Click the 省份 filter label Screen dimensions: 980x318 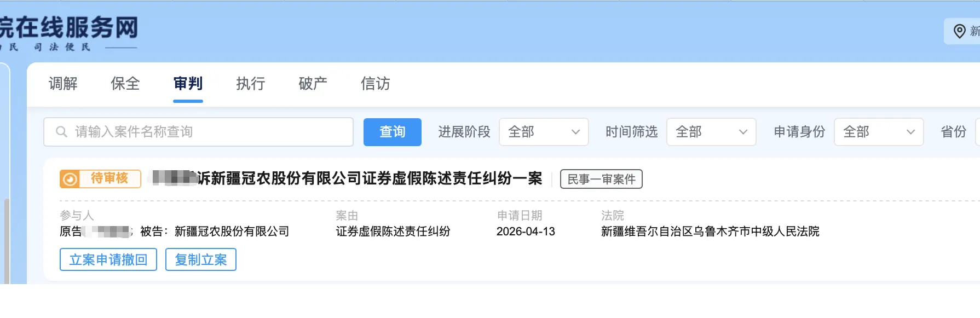953,132
